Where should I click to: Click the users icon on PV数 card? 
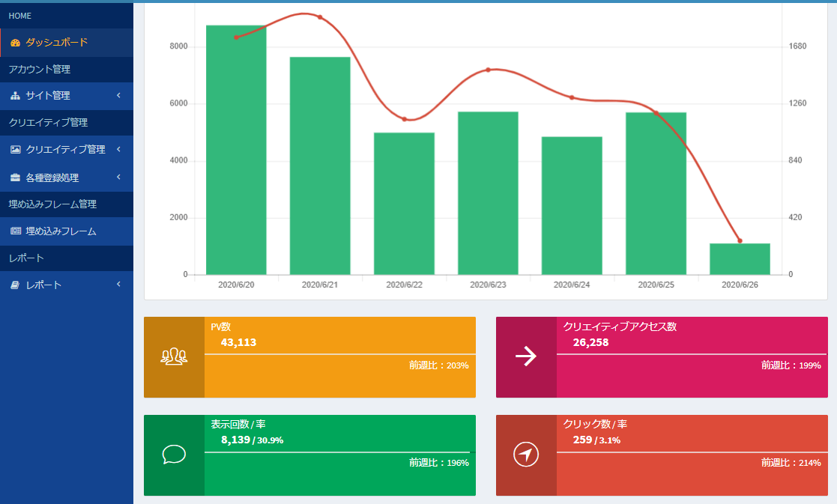click(174, 356)
